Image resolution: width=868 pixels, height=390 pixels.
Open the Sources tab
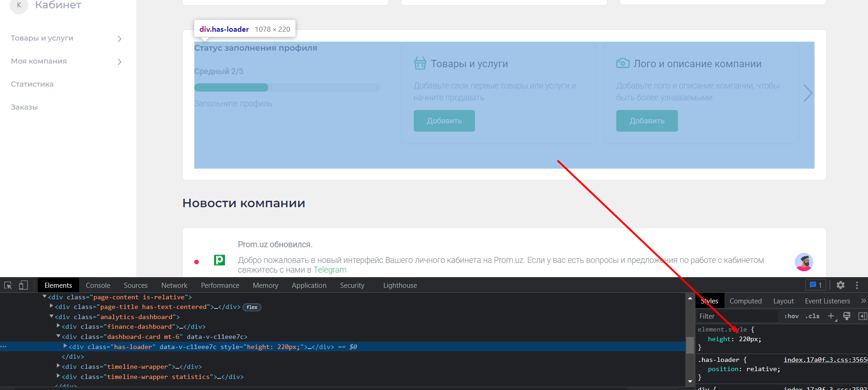[136, 285]
